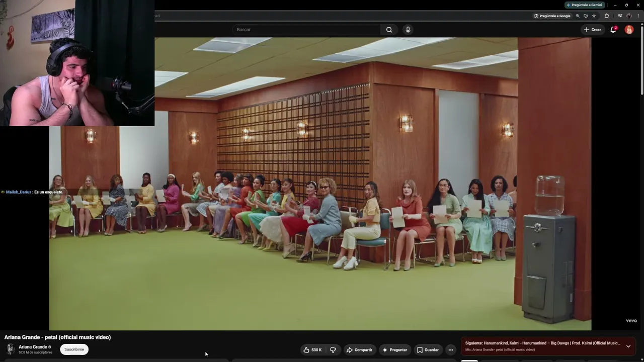The height and width of the screenshot is (362, 644).
Task: Save video with the Guardar button
Action: (428, 350)
